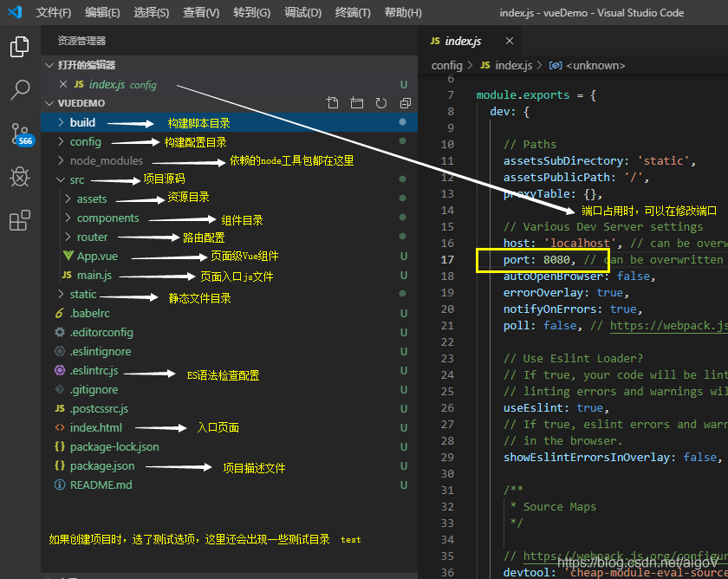
Task: Open the .eslintignore file
Action: click(101, 352)
